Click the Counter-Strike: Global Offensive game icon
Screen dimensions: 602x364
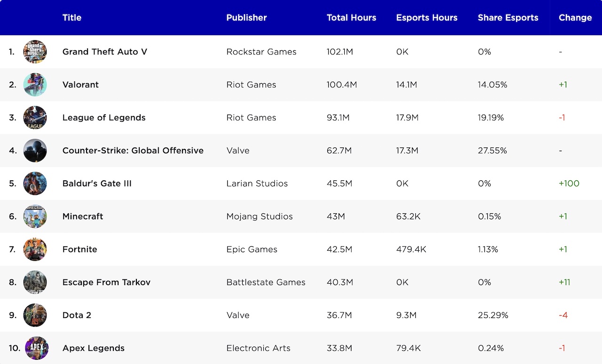click(x=35, y=150)
